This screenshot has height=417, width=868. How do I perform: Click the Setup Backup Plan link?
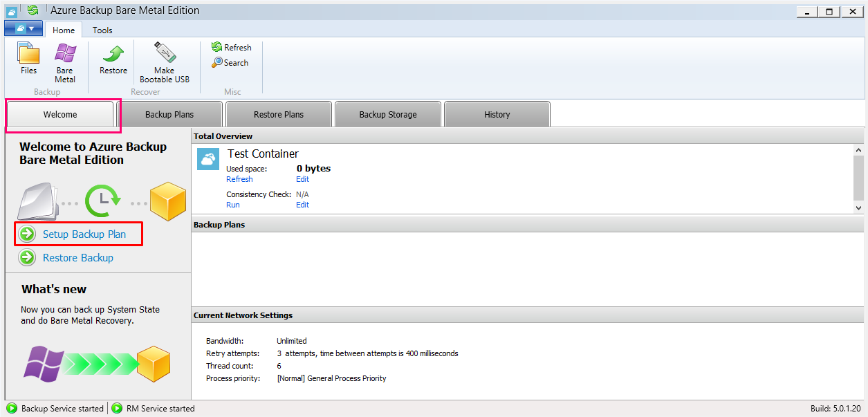pyautogui.click(x=84, y=234)
